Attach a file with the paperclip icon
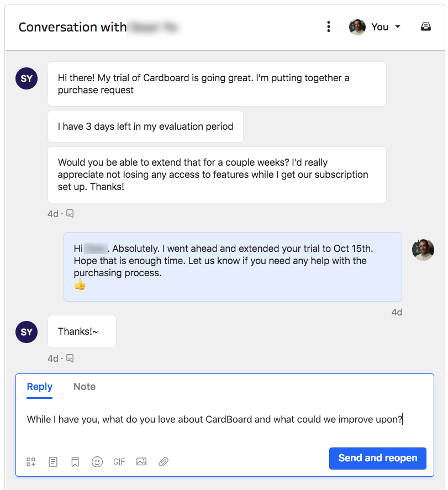The width and height of the screenshot is (448, 490). (164, 462)
